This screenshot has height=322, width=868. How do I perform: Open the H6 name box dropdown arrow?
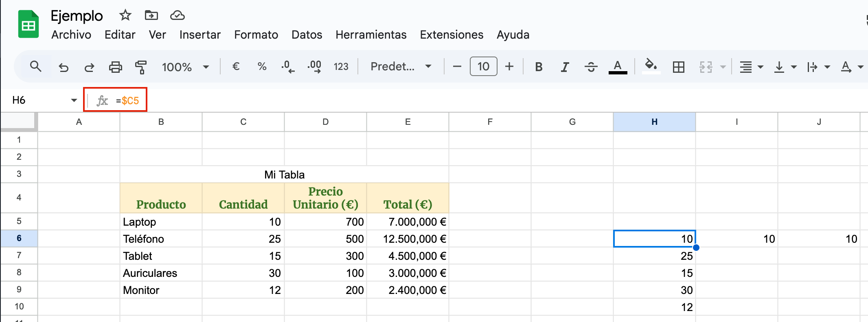click(x=74, y=100)
